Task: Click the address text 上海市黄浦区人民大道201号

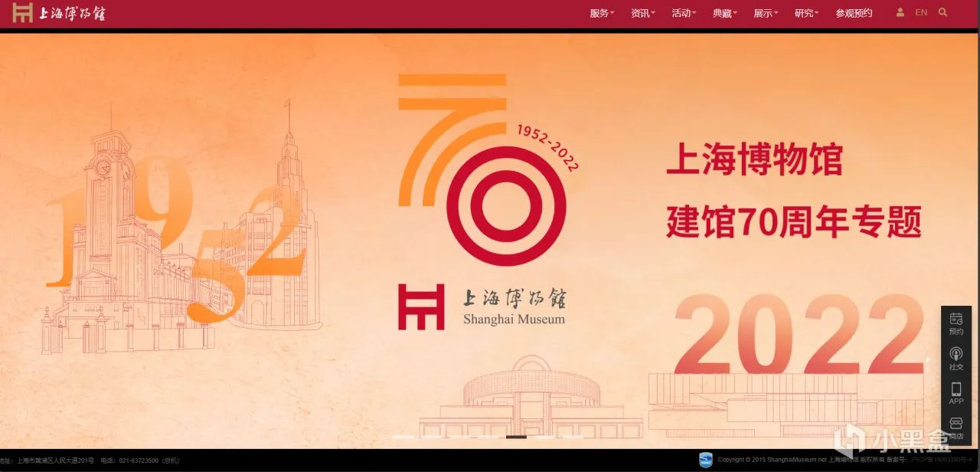Action: tap(55, 461)
